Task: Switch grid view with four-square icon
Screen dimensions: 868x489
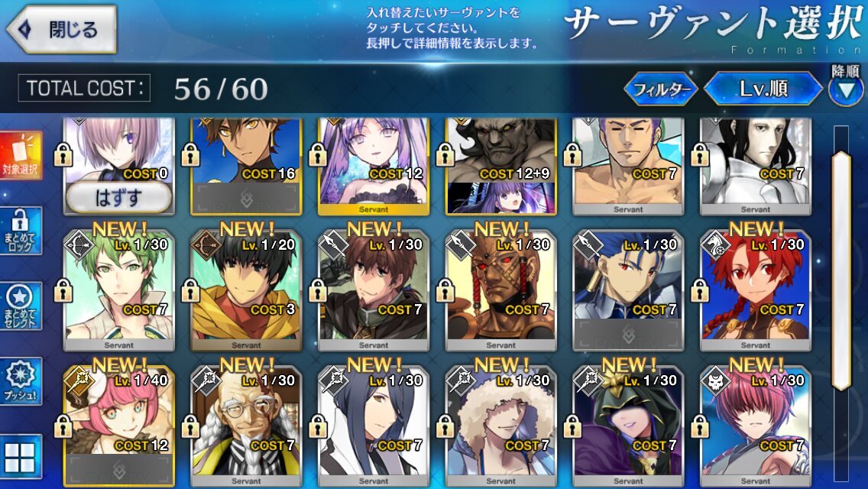Action: pyautogui.click(x=21, y=457)
